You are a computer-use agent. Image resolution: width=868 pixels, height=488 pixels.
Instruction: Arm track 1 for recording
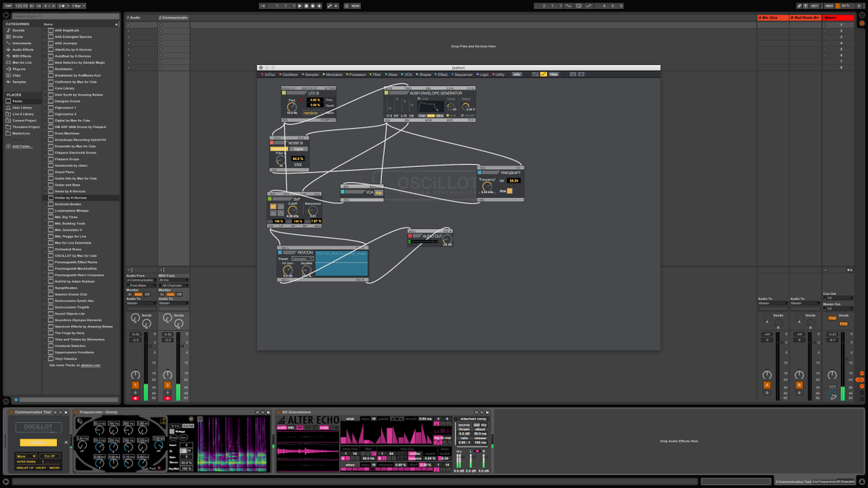coord(135,398)
